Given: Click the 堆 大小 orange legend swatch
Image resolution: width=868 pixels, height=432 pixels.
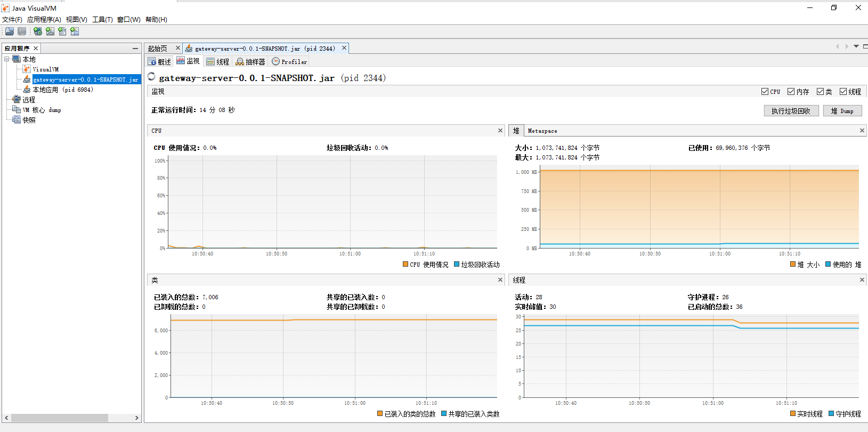Looking at the screenshot, I should [793, 264].
